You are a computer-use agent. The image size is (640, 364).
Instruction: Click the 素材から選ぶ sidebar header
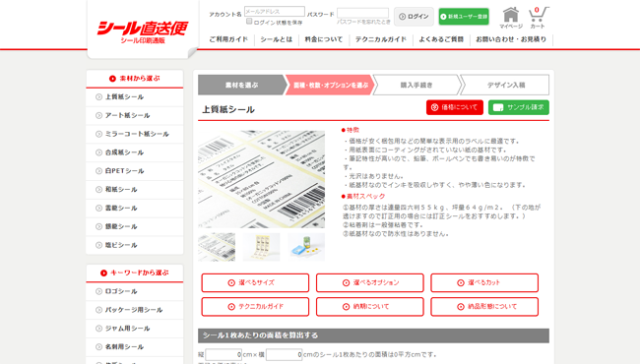click(135, 79)
